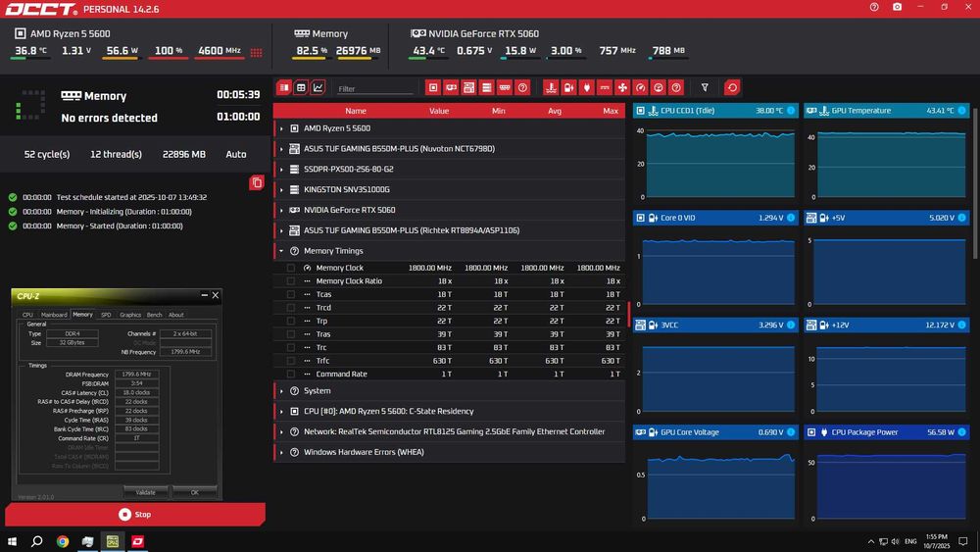Toggle the power plug sensor filter icon
The image size is (980, 552).
(587, 87)
